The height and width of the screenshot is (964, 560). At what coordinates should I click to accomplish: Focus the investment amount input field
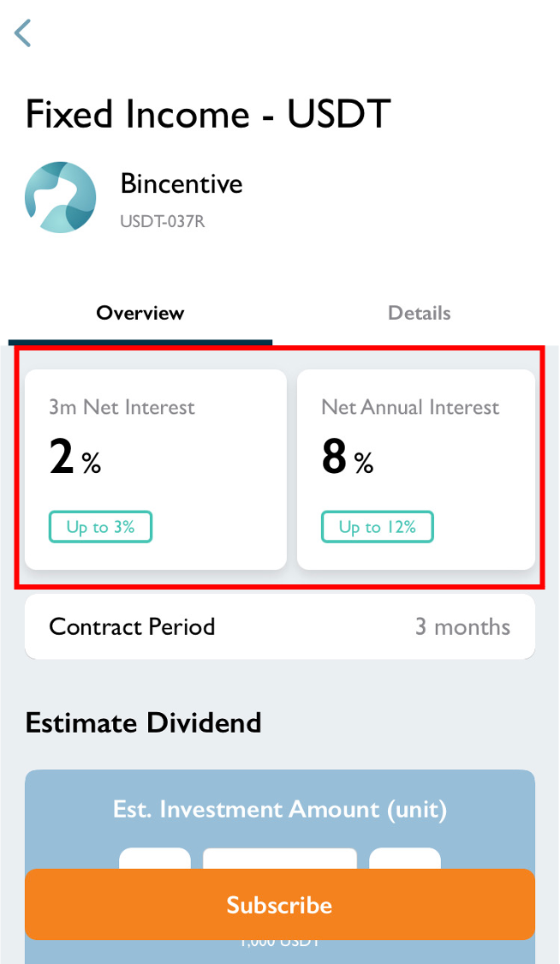[280, 859]
